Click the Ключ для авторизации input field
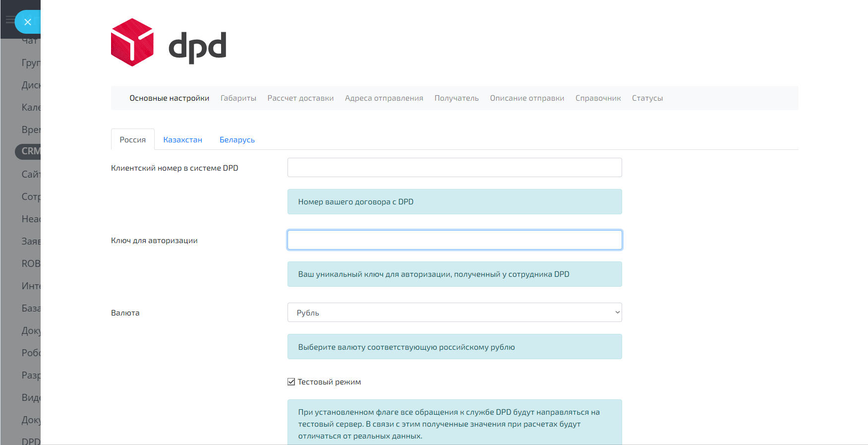This screenshot has height=445, width=868. pyautogui.click(x=455, y=240)
